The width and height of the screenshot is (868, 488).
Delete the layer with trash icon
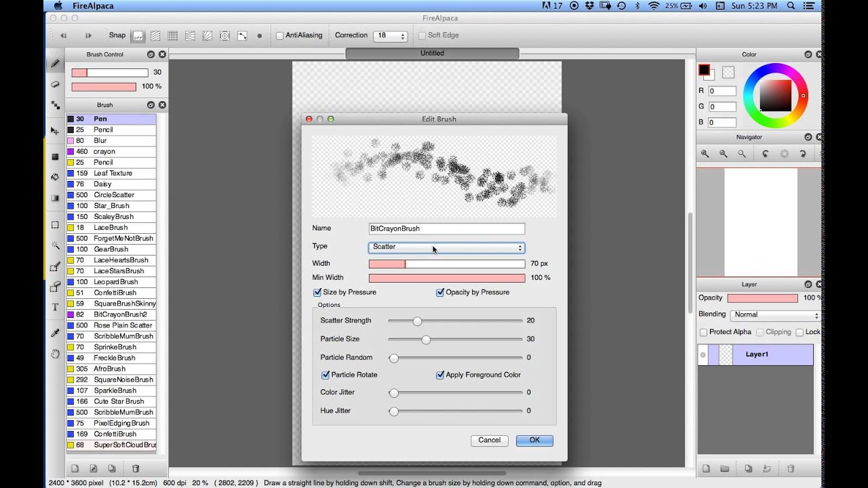click(x=791, y=468)
